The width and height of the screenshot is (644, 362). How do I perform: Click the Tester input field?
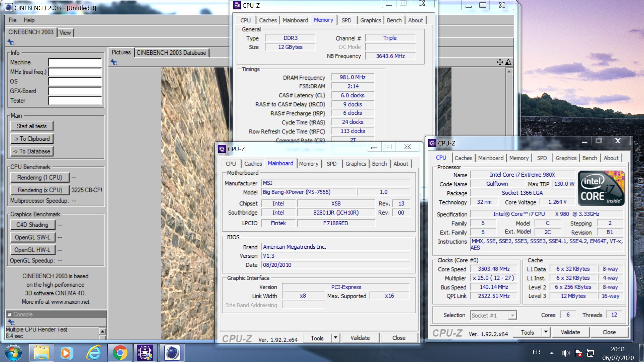[x=75, y=101]
